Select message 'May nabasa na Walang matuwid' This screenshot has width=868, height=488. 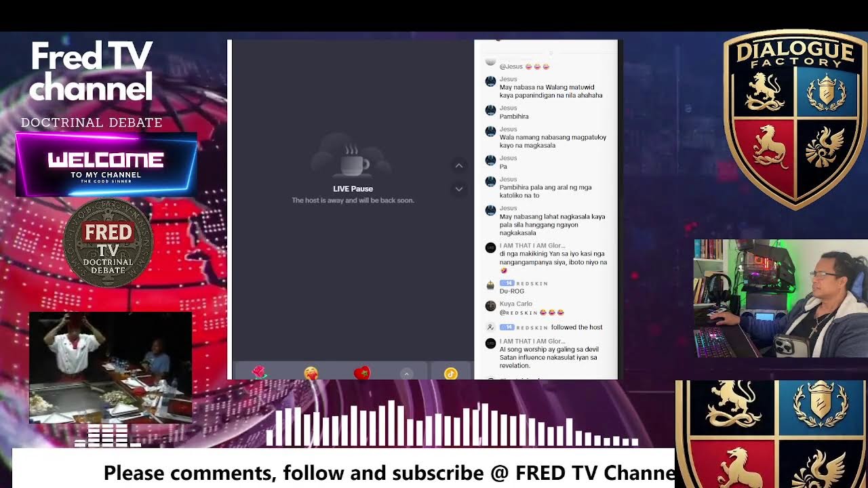tap(551, 91)
